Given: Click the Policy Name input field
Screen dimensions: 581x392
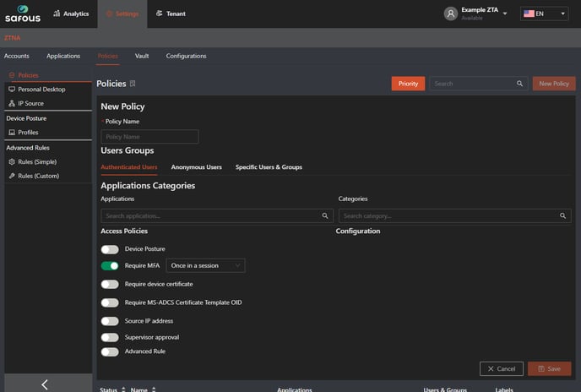Looking at the screenshot, I should [149, 137].
